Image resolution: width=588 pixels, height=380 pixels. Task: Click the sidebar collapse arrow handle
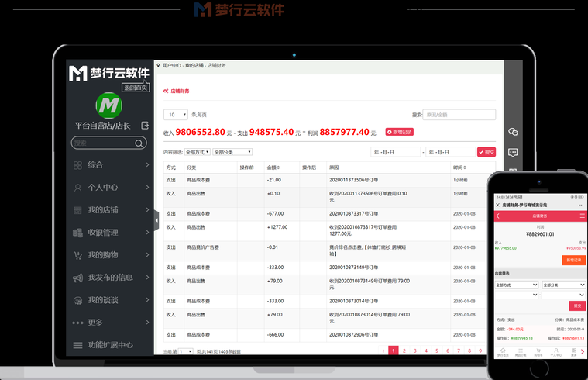(x=156, y=220)
